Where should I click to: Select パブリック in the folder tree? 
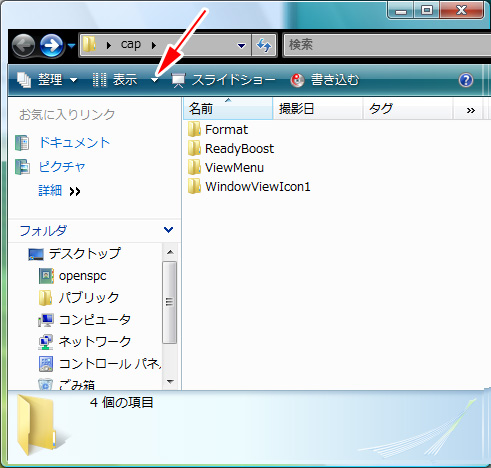click(x=89, y=298)
